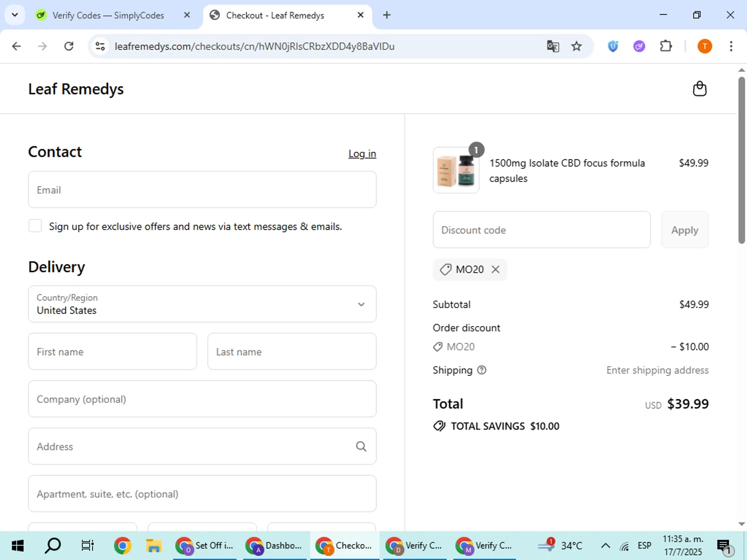Expand the Country/Region dropdown
This screenshot has height=560, width=747.
tap(202, 304)
